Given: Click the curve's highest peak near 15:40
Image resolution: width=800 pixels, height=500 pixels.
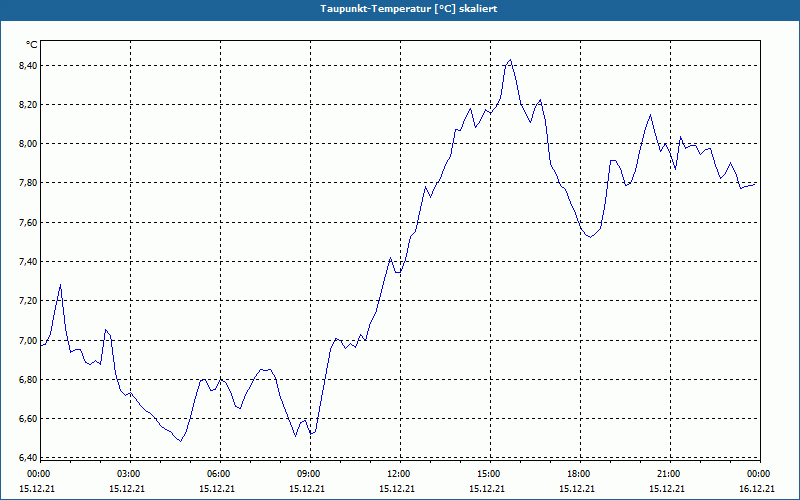Looking at the screenshot, I should [x=510, y=60].
